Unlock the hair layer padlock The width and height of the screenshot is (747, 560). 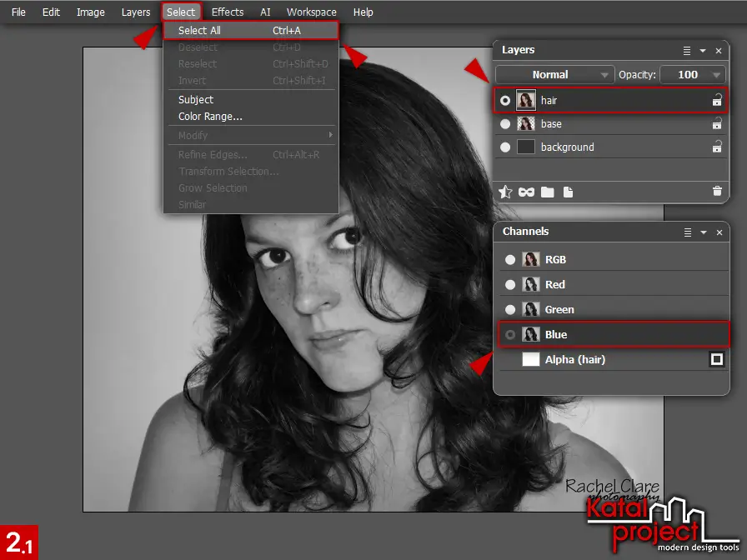pos(715,100)
